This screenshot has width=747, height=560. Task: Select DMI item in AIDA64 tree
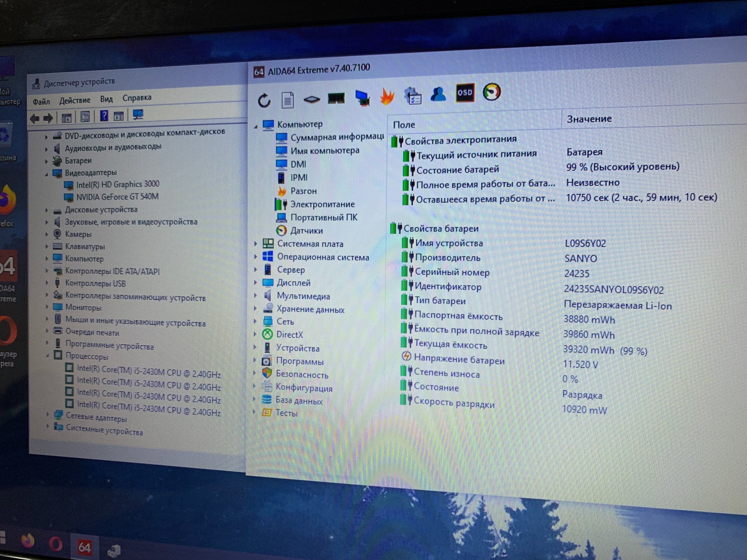[x=298, y=164]
